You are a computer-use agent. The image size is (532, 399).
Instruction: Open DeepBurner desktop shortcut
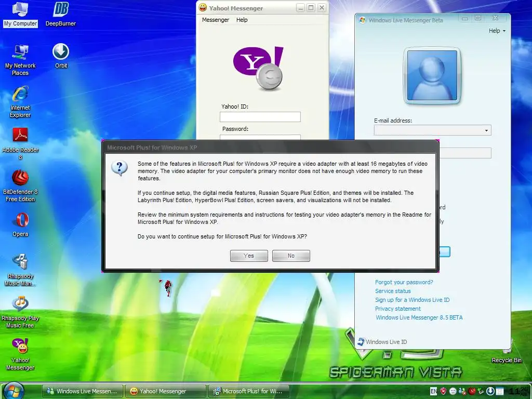click(61, 14)
